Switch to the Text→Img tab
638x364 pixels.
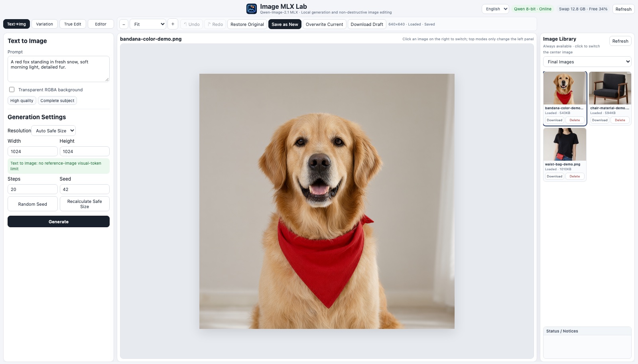coord(17,24)
